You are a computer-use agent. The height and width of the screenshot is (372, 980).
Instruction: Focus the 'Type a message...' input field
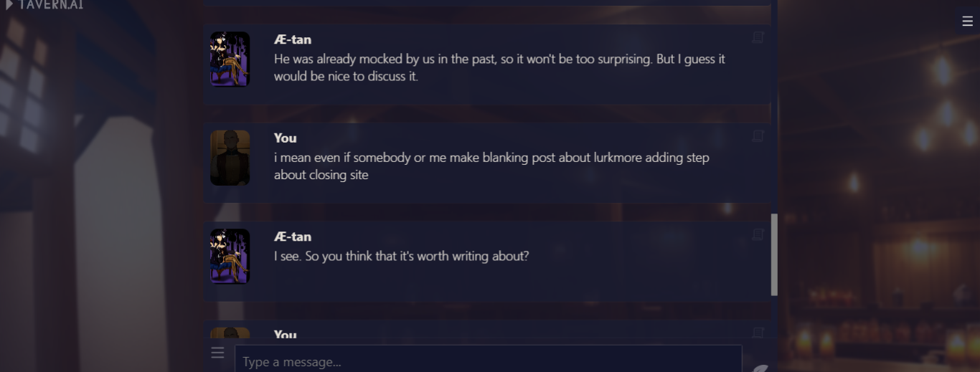488,361
